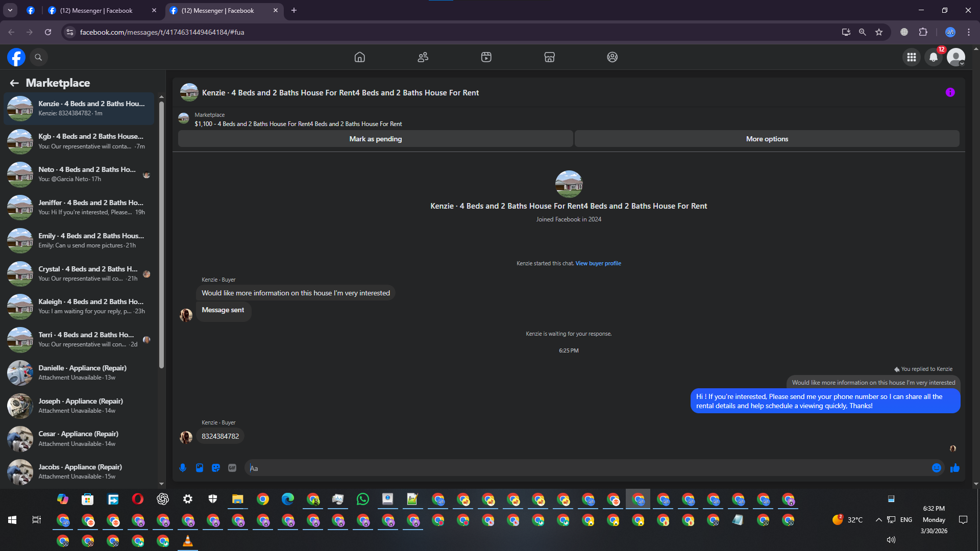Image resolution: width=980 pixels, height=551 pixels.
Task: Click the chat list scrollbar thumb
Action: [161, 235]
